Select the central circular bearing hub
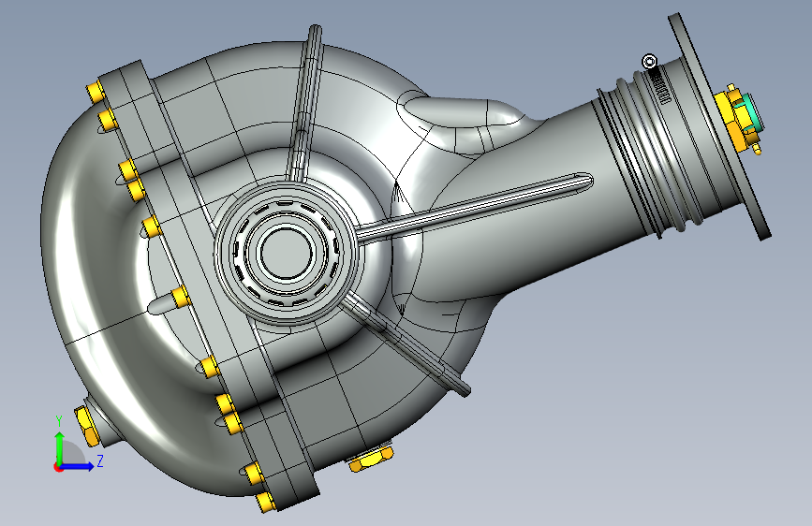The width and height of the screenshot is (812, 526). click(287, 253)
